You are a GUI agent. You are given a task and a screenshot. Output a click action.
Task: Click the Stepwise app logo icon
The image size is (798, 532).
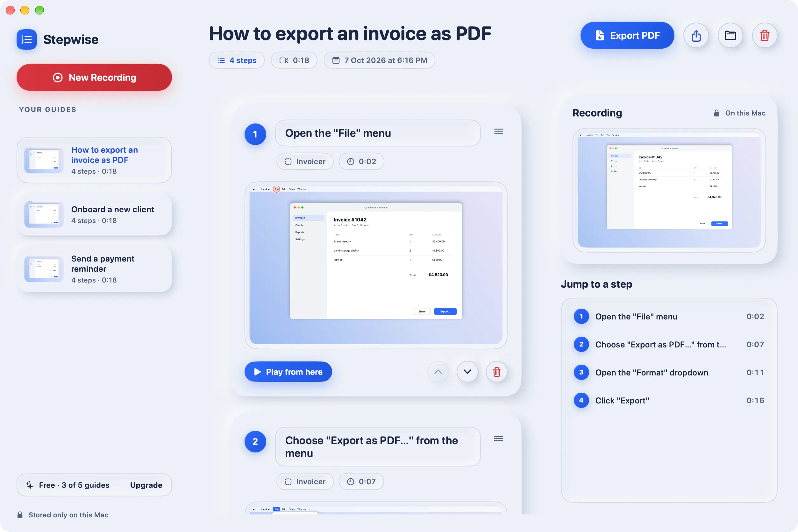27,39
